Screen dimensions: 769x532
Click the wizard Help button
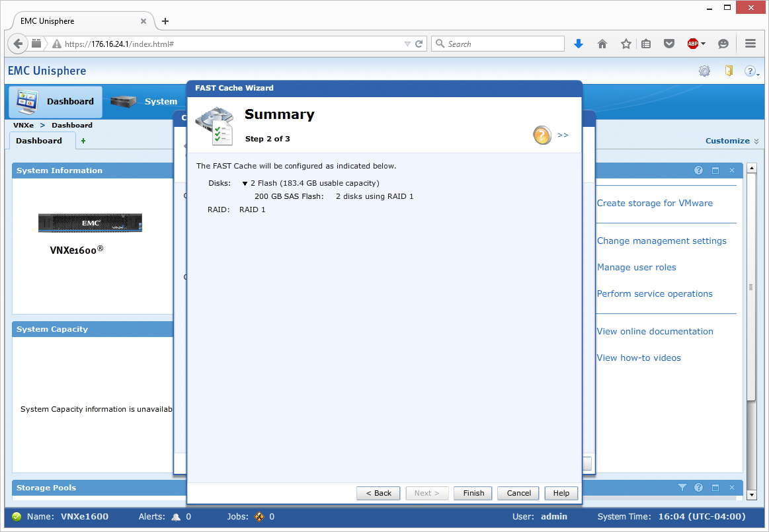point(561,493)
